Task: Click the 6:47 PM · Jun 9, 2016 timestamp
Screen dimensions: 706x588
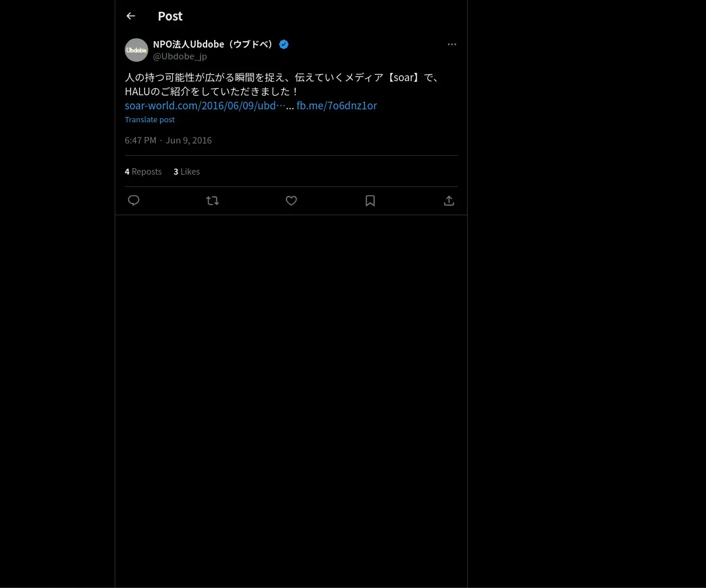Action: [168, 140]
